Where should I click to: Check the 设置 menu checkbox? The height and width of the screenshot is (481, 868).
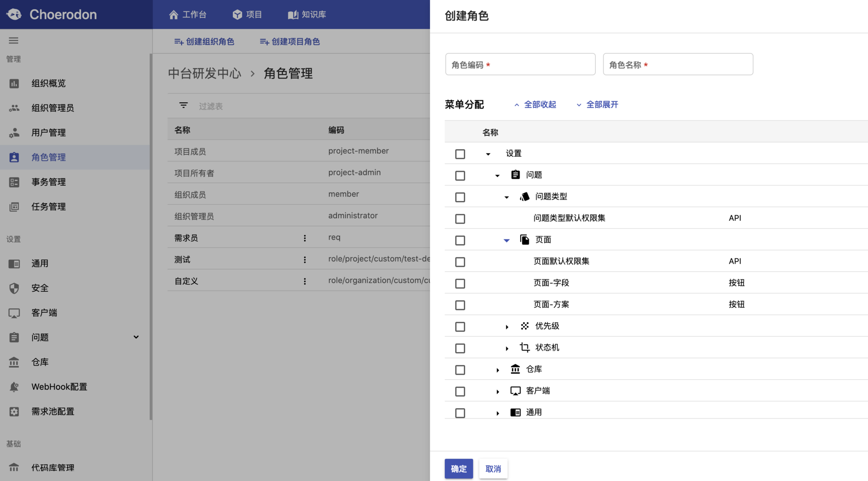[460, 154]
